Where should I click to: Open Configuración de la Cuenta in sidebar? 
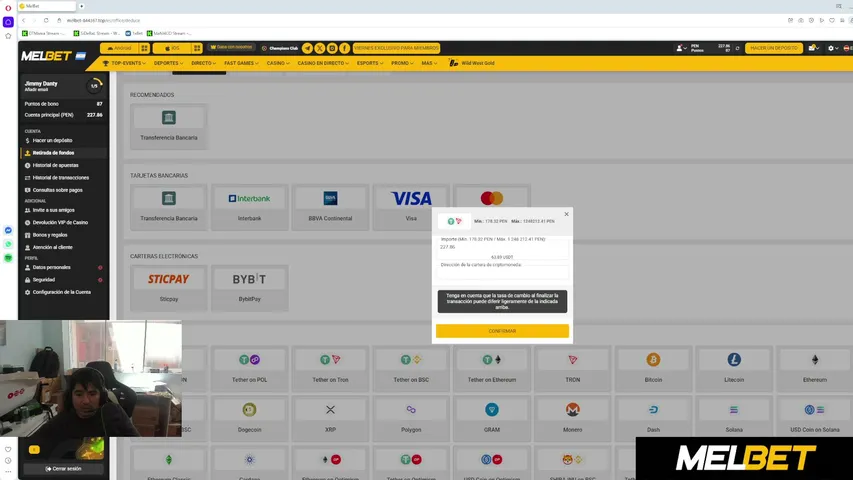[x=61, y=292]
